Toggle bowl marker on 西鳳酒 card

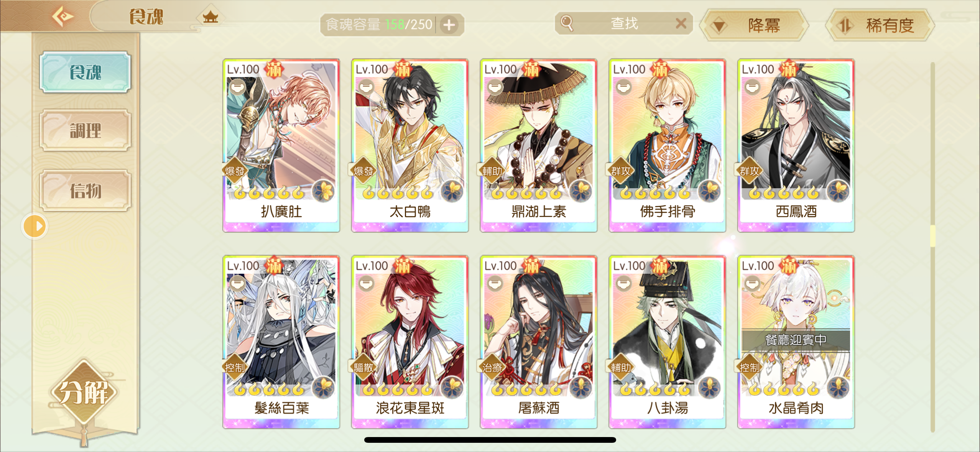(x=752, y=87)
